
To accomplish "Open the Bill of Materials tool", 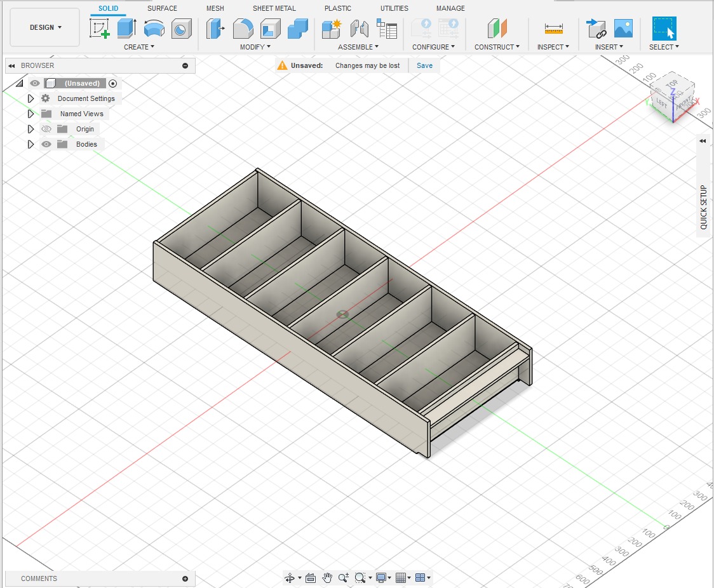I will tap(387, 28).
